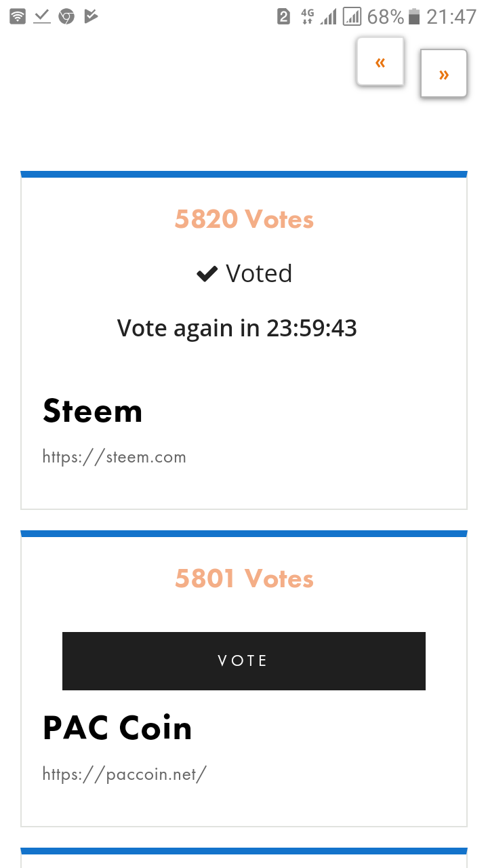Tap the 5801 Votes count
This screenshot has width=488, height=868.
pos(244,578)
